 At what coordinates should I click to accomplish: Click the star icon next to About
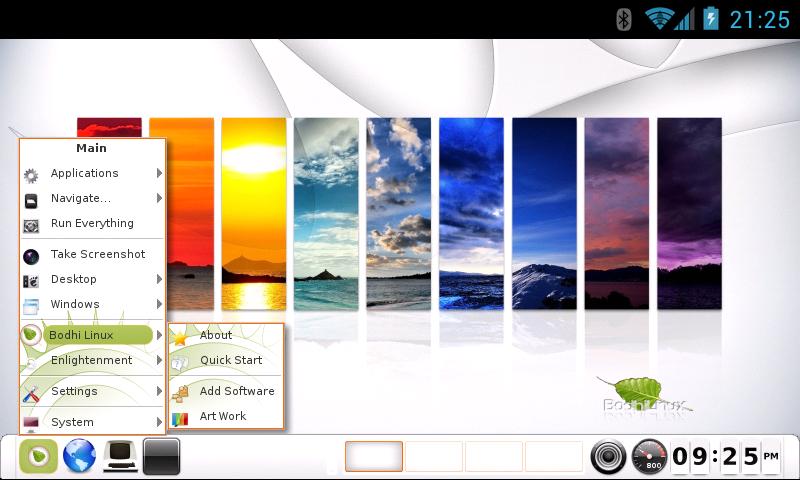click(x=180, y=336)
